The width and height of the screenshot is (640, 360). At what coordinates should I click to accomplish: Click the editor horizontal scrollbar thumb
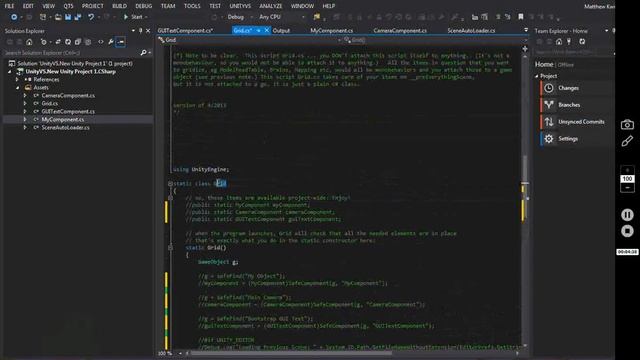pos(291,353)
